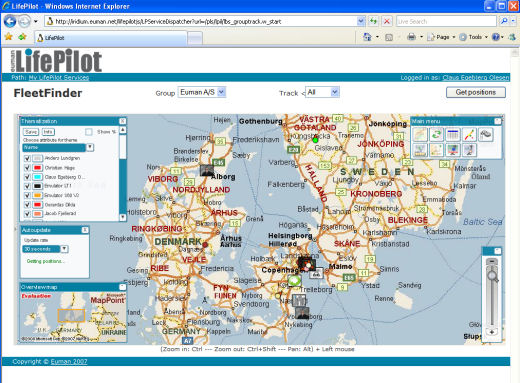
Task: Uncheck the Jacob Fjellerad checkbox
Action: 27,214
